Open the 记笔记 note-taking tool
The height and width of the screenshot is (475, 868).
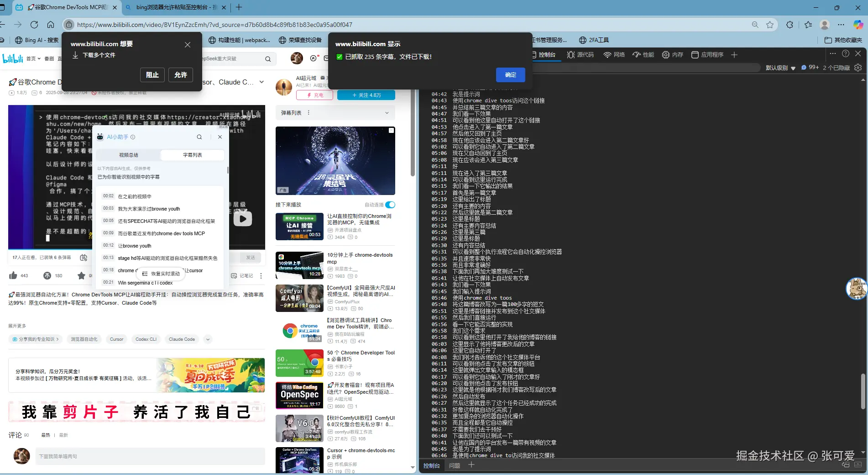[x=242, y=276]
